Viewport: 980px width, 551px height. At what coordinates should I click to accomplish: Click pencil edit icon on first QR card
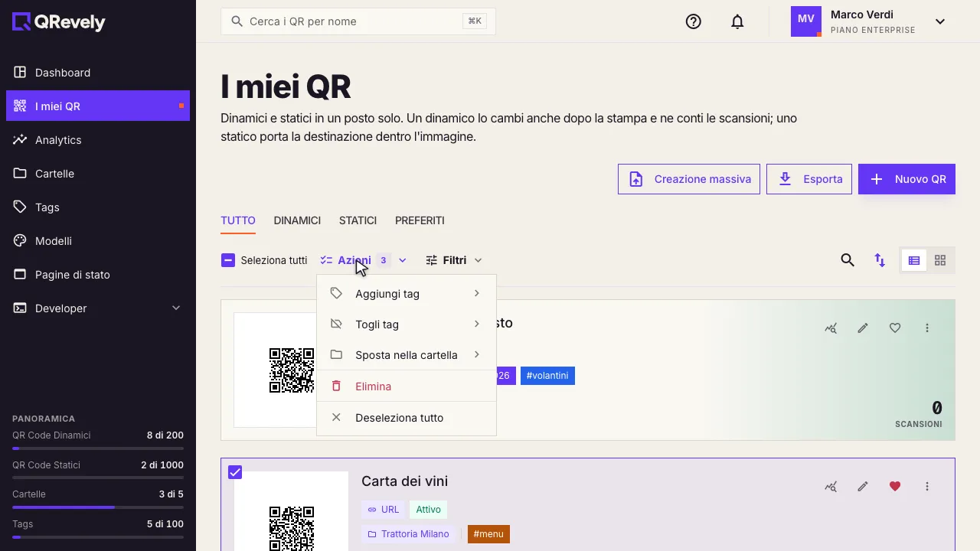point(863,328)
